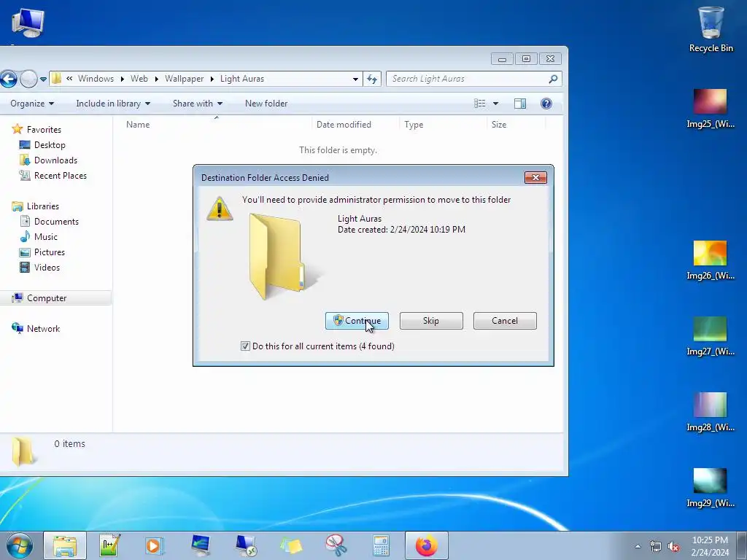Open the Recycle Bin desktop icon
This screenshot has height=560, width=747.
(x=711, y=28)
